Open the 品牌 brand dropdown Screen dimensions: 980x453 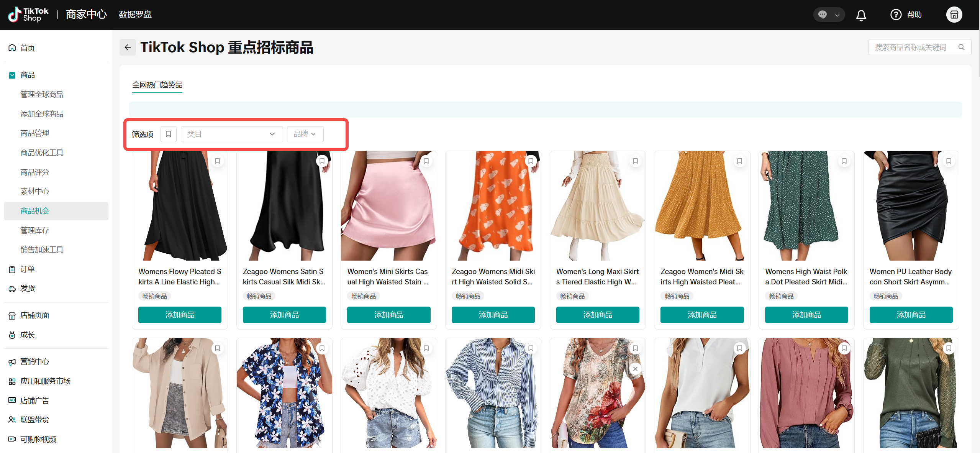point(305,134)
